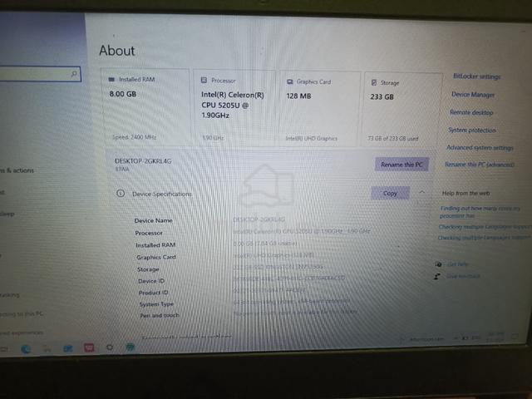Click the Product ID row label
This screenshot has height=399, width=532.
coord(153,293)
